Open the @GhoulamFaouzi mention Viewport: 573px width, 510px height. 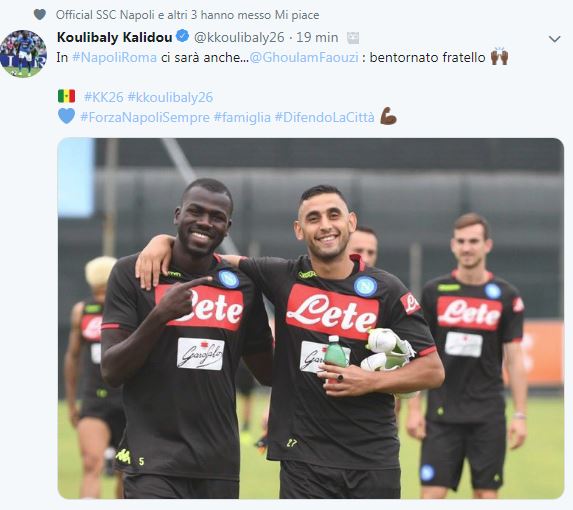pos(304,58)
